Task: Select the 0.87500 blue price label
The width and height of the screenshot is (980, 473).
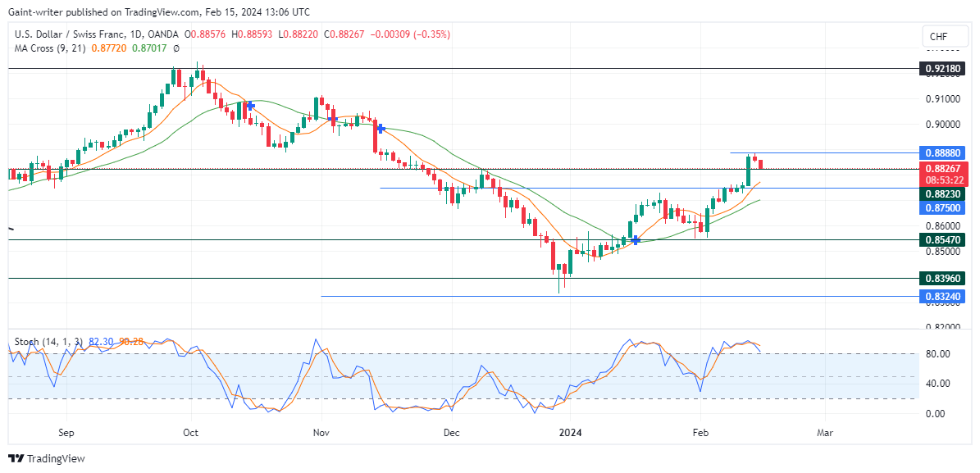Action: click(x=942, y=208)
